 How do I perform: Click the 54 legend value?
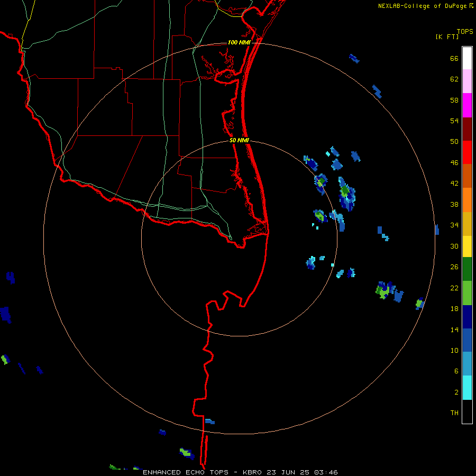[x=454, y=121]
